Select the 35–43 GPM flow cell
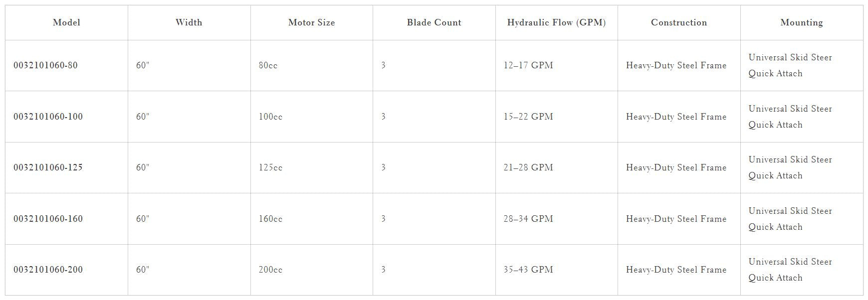 coord(528,270)
